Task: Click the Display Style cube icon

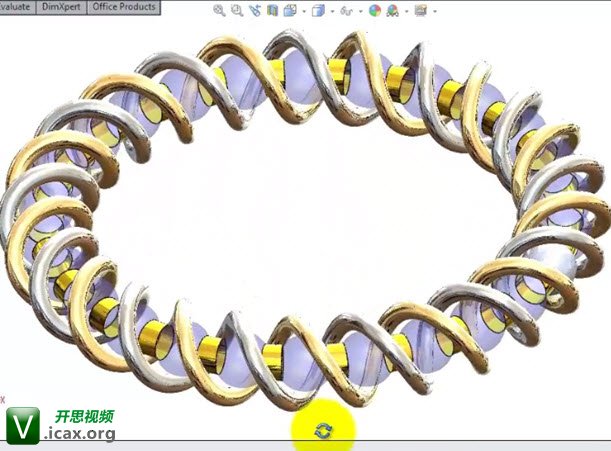Action: point(318,11)
